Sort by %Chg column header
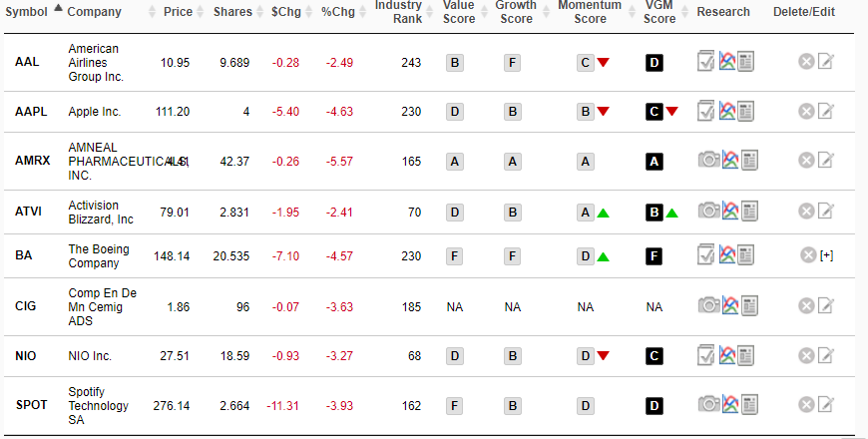 coord(337,12)
